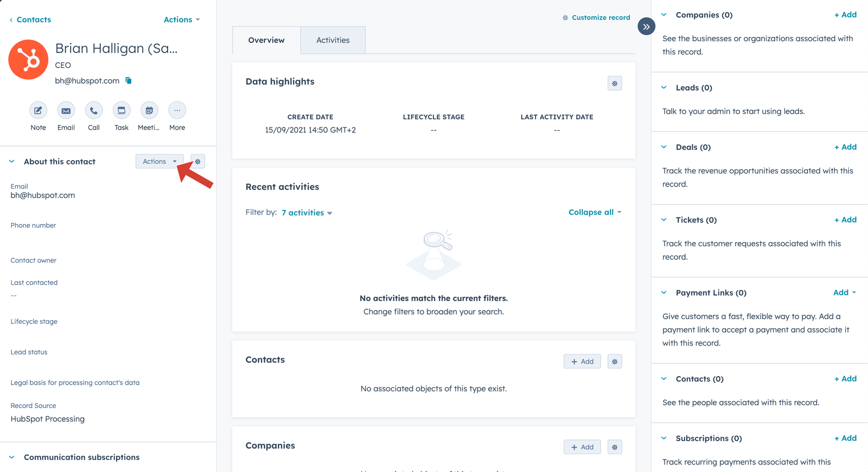Switch to the Activities tab
868x472 pixels.
(333, 40)
